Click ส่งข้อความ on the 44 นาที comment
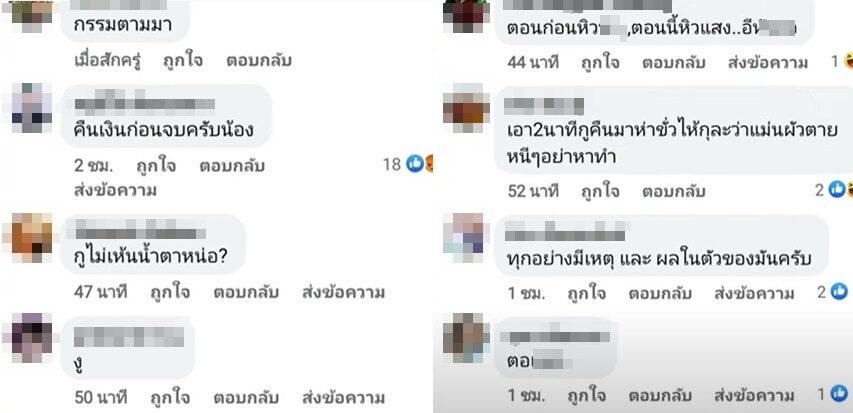853x413 pixels. (768, 63)
